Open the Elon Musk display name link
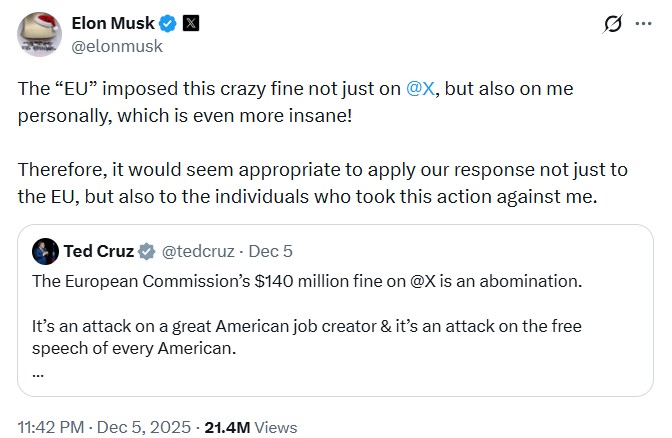Image resolution: width=672 pixels, height=438 pixels. (111, 24)
